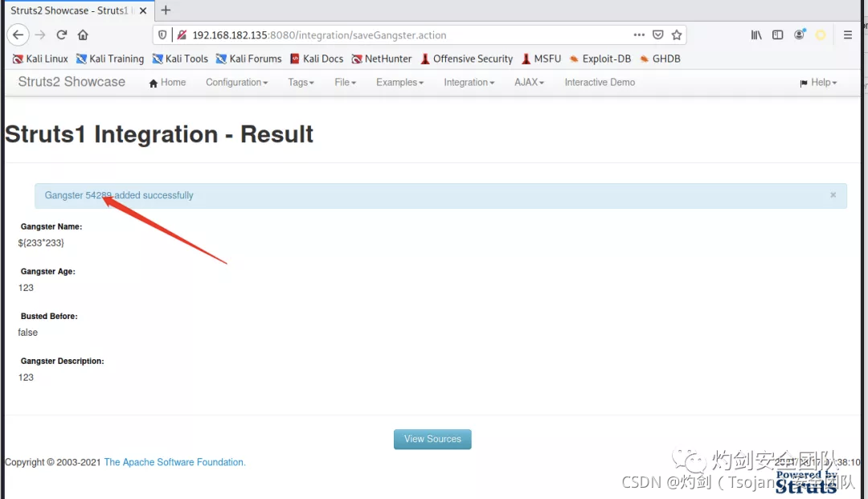Open Interactive Demo in navbar
868x499 pixels.
[600, 83]
